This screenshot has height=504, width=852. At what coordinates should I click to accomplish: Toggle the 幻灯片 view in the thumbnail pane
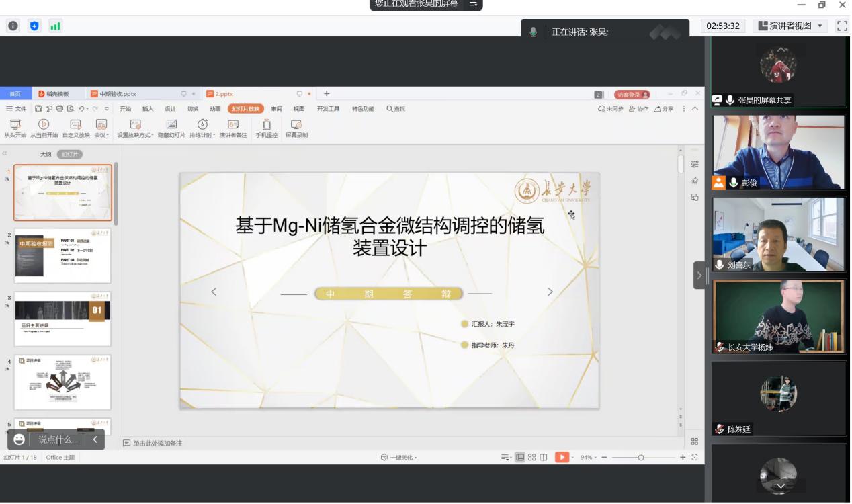click(x=69, y=154)
